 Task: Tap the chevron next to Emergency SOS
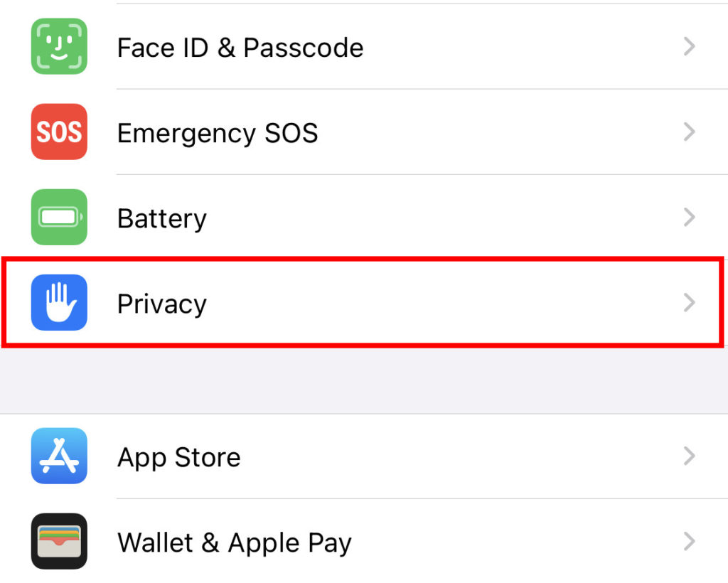click(x=689, y=132)
